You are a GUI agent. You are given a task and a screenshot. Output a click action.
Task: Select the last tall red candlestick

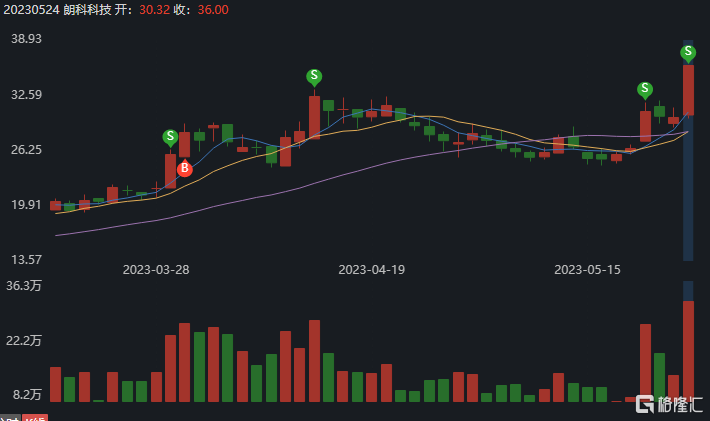[688, 90]
